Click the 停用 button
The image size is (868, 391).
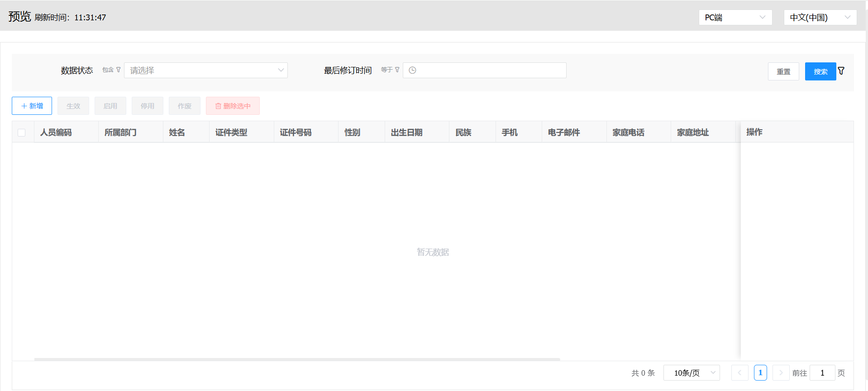[148, 106]
